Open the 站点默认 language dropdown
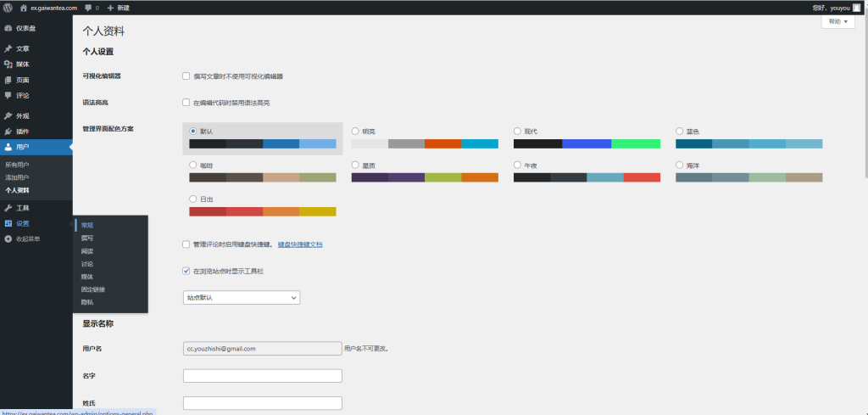The image size is (868, 415). [242, 298]
